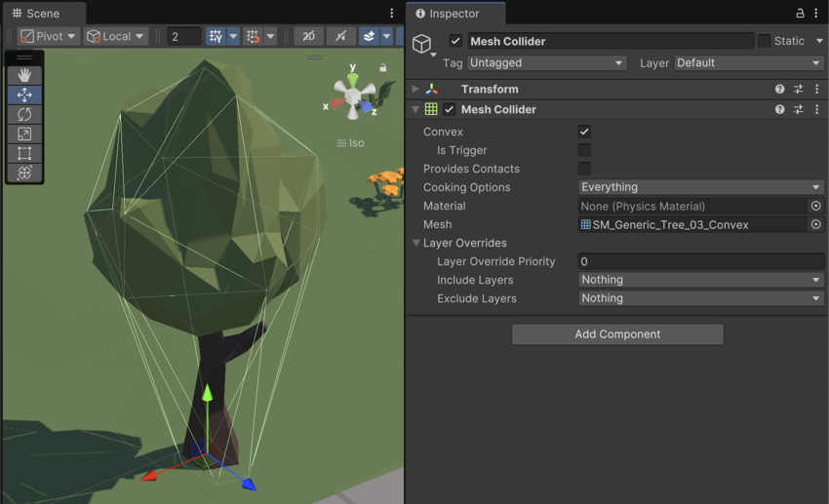Collapse the Layer Overrides section

[416, 243]
